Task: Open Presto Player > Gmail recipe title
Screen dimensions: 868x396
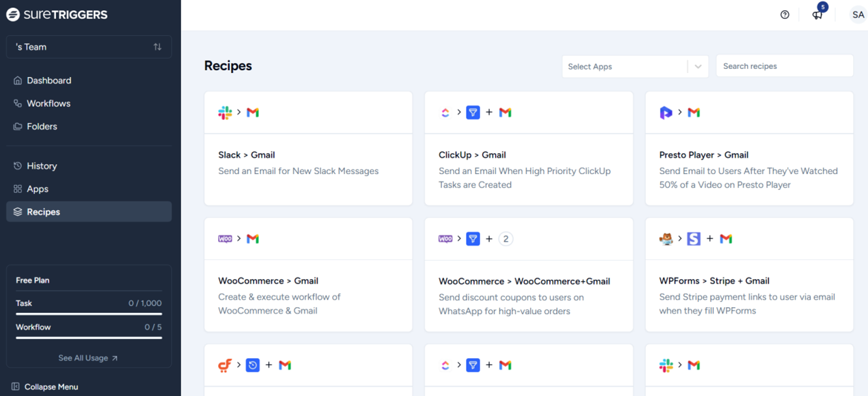Action: (704, 155)
